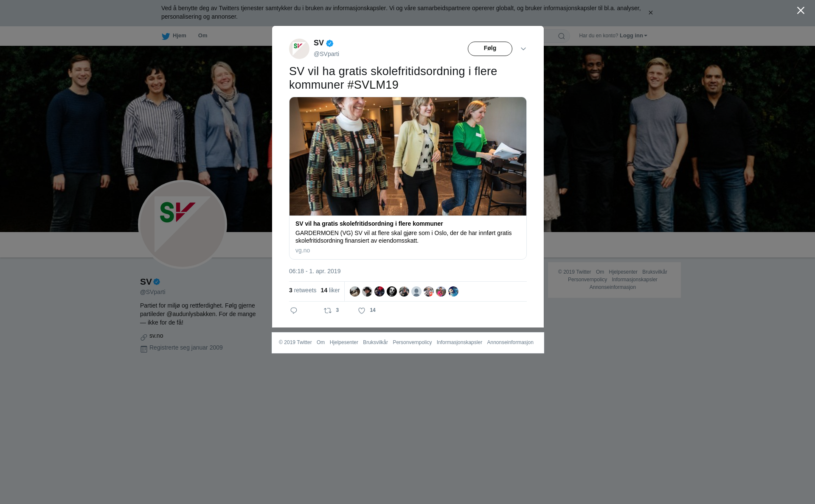
Task: Visit the sv.no website link
Action: coord(156,336)
